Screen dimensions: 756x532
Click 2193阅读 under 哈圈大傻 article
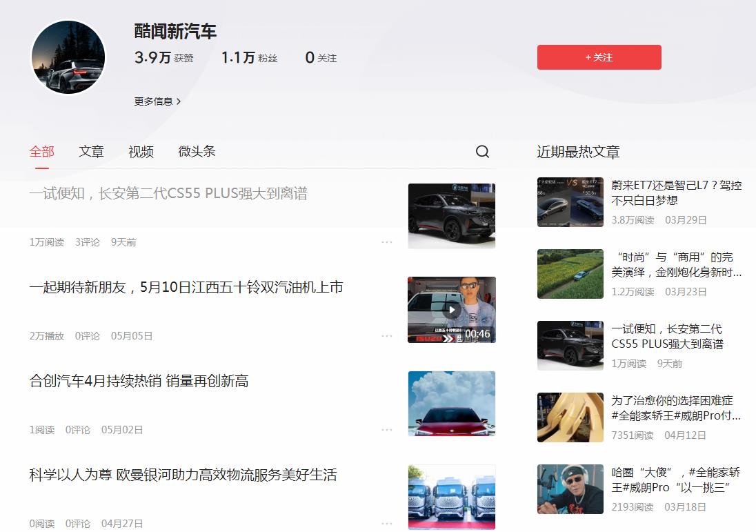pyautogui.click(x=632, y=507)
